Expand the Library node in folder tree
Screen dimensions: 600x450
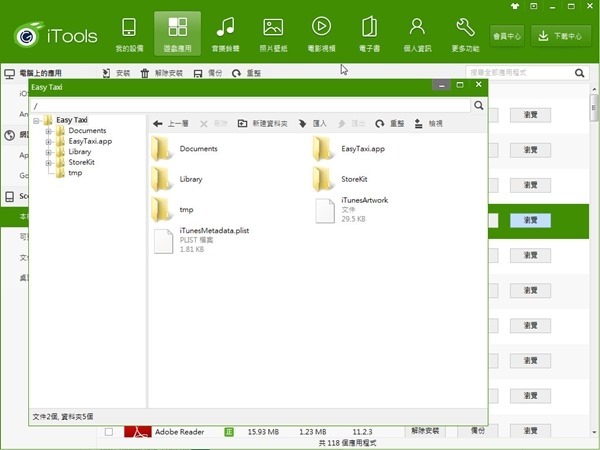48,152
